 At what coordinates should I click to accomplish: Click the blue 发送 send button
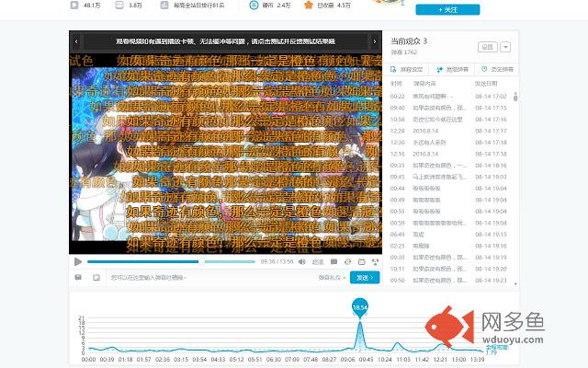tap(365, 278)
